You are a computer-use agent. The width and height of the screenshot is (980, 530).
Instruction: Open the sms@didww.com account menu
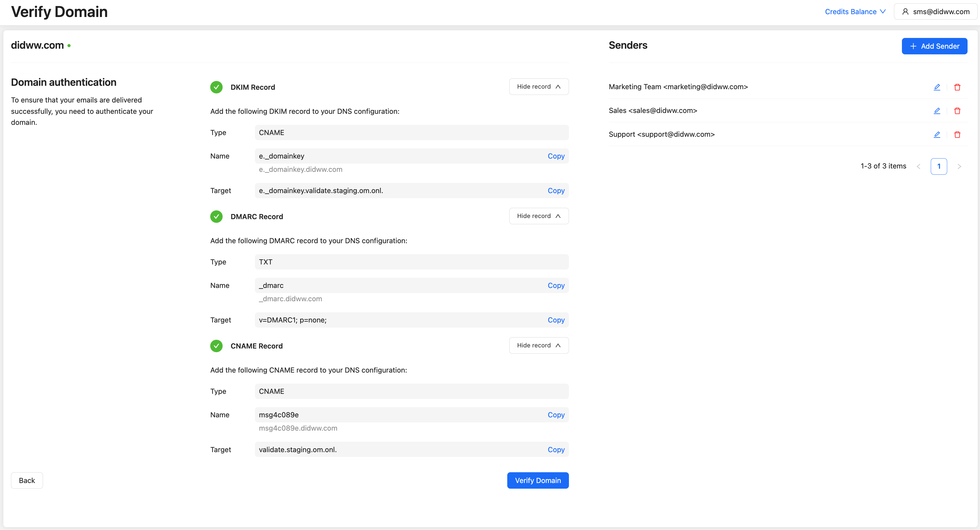point(936,12)
